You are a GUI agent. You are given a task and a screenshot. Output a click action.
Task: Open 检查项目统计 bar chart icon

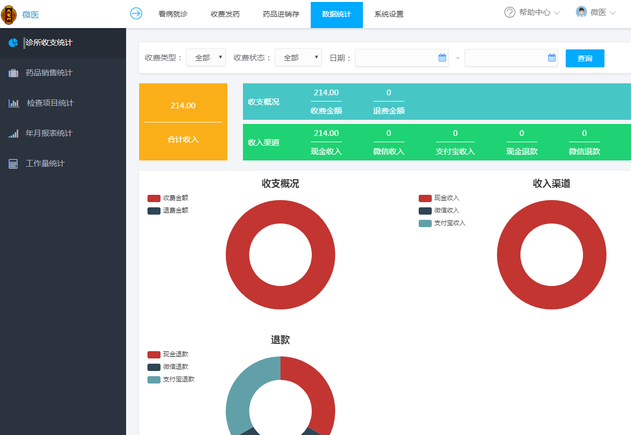click(x=14, y=103)
